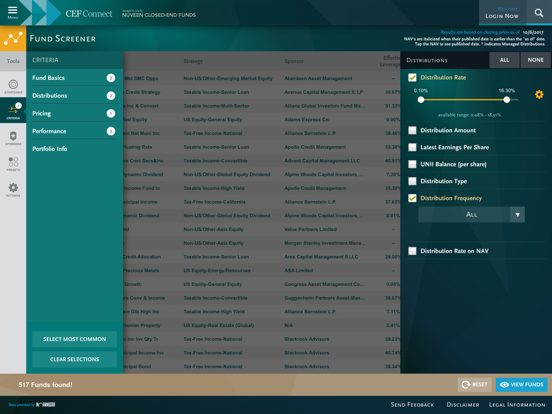The width and height of the screenshot is (552, 414).
Task: Uncheck the Distribution Frequency checkbox
Action: tap(412, 198)
